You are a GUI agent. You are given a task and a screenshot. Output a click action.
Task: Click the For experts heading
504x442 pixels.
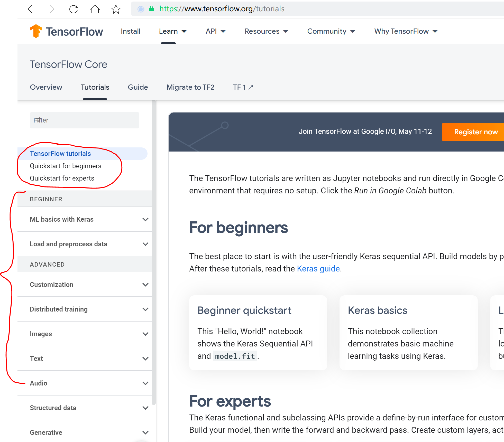[x=230, y=401]
